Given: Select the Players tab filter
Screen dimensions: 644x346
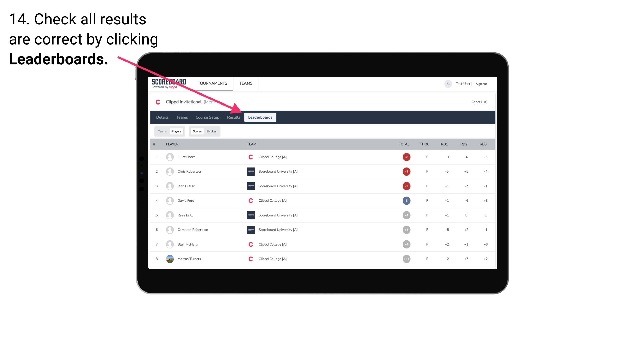Looking at the screenshot, I should [176, 131].
